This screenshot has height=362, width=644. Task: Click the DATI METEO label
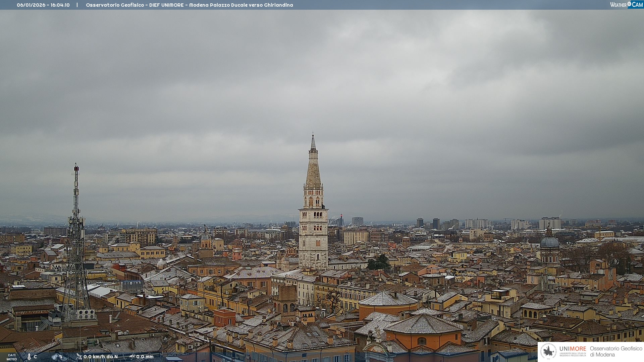point(12,357)
